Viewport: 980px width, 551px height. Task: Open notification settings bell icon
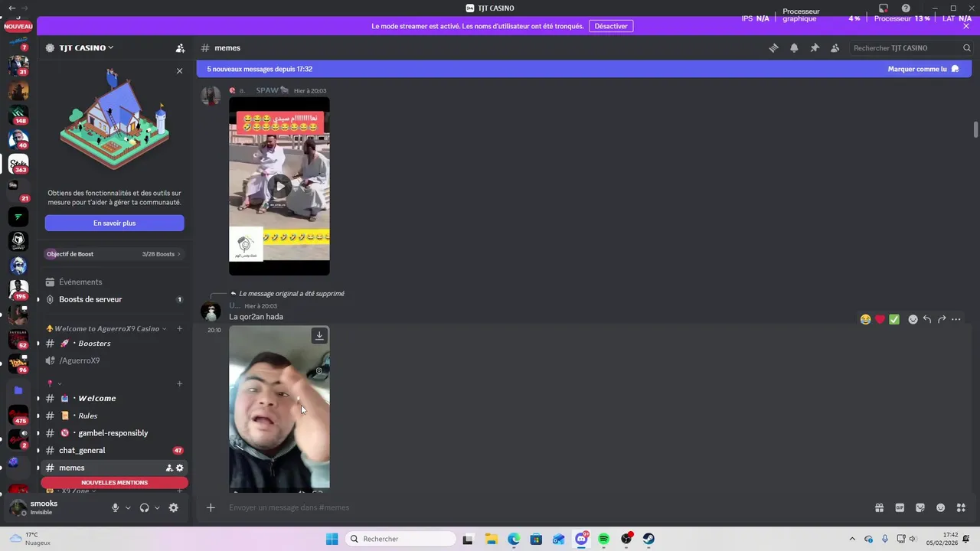794,47
